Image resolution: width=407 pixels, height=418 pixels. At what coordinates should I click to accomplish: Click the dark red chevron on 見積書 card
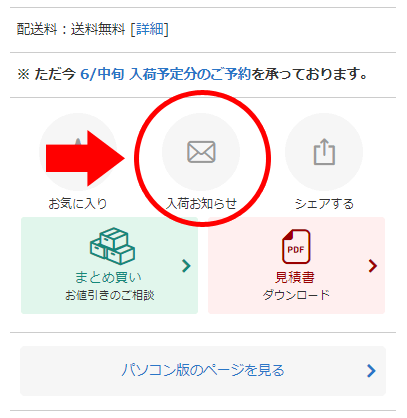tap(373, 266)
